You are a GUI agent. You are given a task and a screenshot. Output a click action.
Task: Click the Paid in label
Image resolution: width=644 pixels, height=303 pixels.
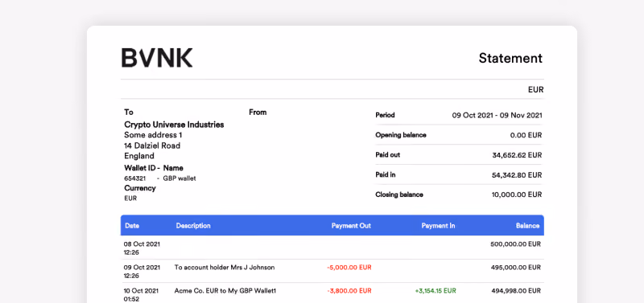pyautogui.click(x=386, y=174)
